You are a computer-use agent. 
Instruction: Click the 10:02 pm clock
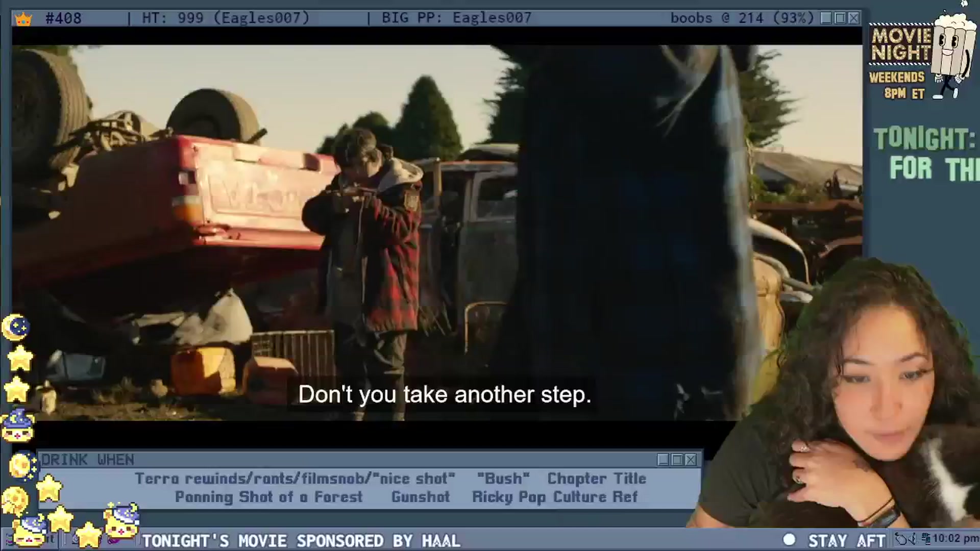click(955, 539)
